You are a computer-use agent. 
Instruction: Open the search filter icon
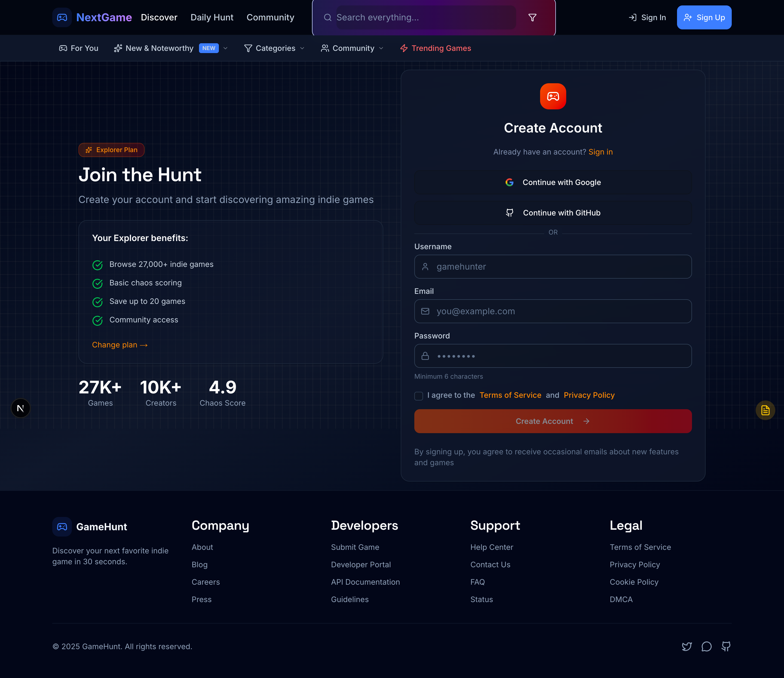pos(532,17)
